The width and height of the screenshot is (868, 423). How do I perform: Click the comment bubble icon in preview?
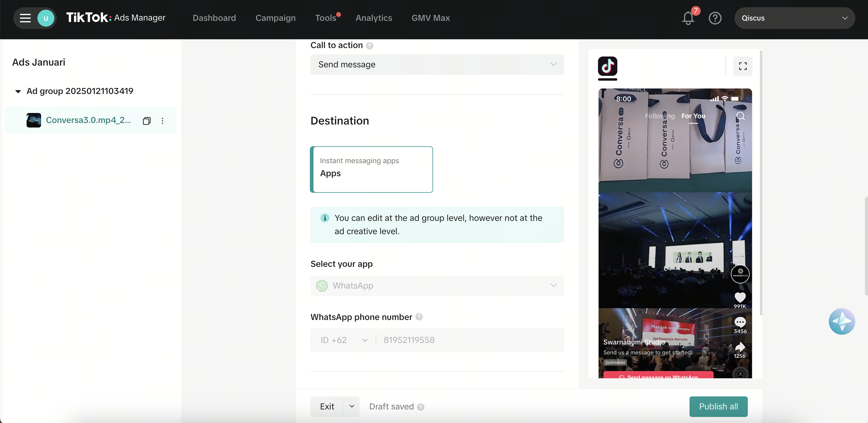point(740,322)
